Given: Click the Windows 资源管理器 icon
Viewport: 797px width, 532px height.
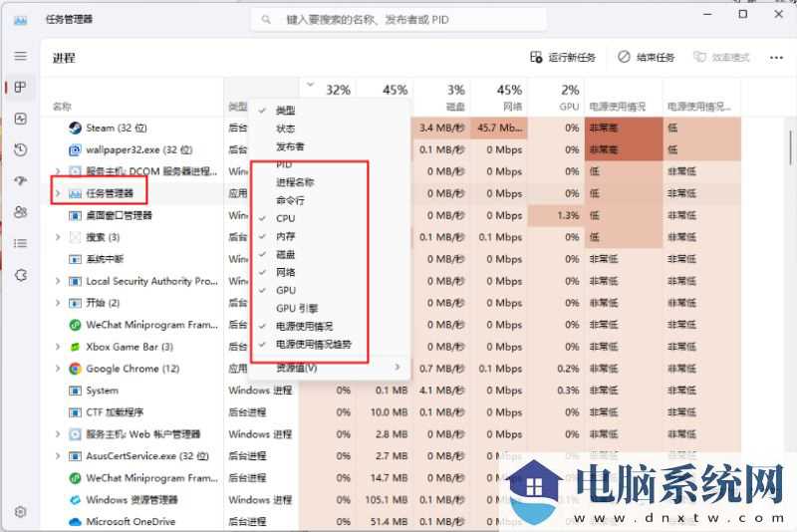Looking at the screenshot, I should [x=75, y=499].
